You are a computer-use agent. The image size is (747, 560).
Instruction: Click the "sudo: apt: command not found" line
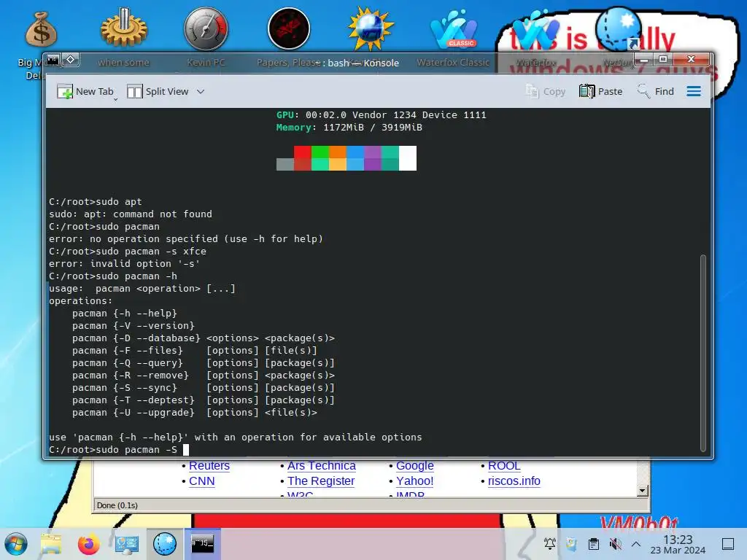pos(131,214)
